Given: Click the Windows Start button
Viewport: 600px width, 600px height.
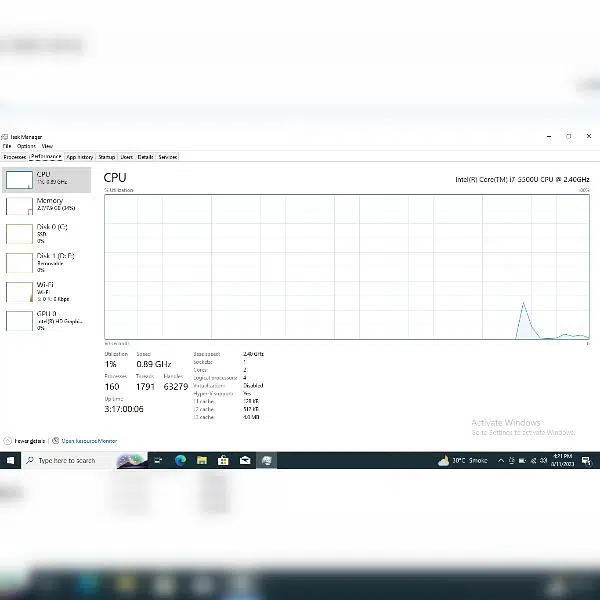Looking at the screenshot, I should [x=11, y=460].
